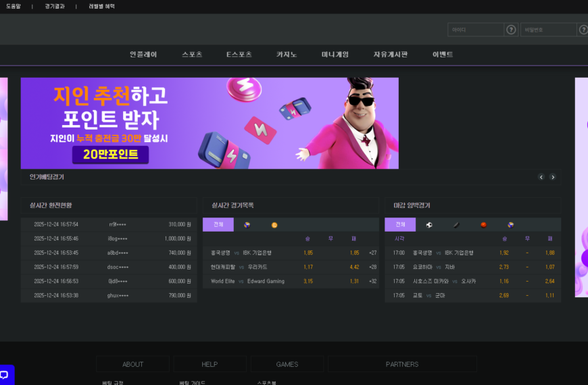Viewport: 588px width, 385px height.
Task: Click the i8og**** 1,000,000 원 exchange row
Action: coord(109,238)
